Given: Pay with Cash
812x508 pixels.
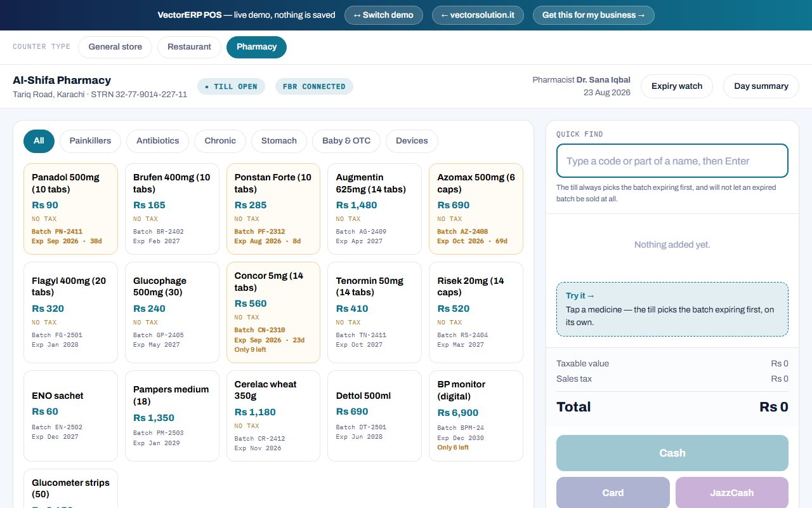Looking at the screenshot, I should (x=672, y=453).
